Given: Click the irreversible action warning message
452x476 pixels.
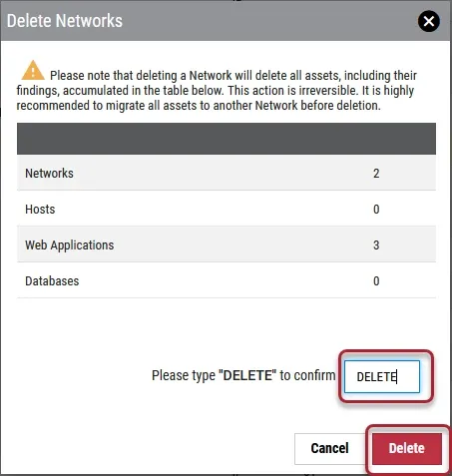Looking at the screenshot, I should pyautogui.click(x=217, y=90).
